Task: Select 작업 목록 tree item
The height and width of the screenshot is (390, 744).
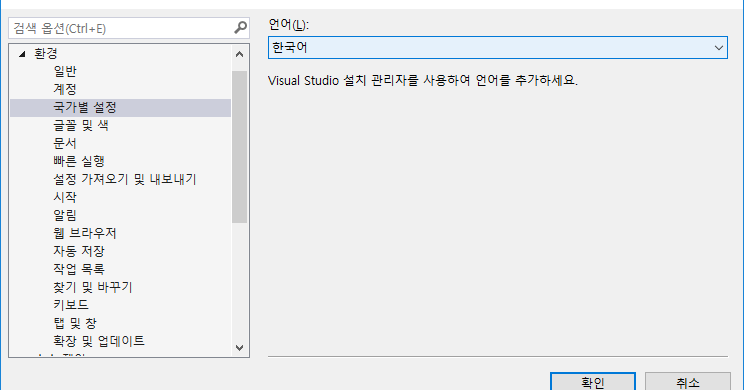Action: (x=79, y=269)
